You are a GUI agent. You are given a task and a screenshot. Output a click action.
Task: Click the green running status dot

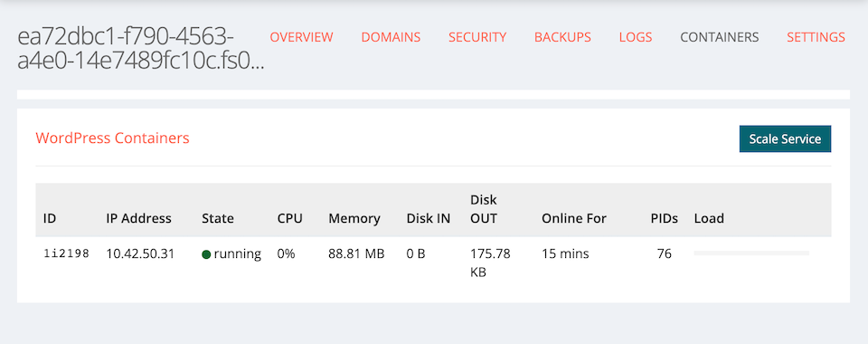coord(206,254)
